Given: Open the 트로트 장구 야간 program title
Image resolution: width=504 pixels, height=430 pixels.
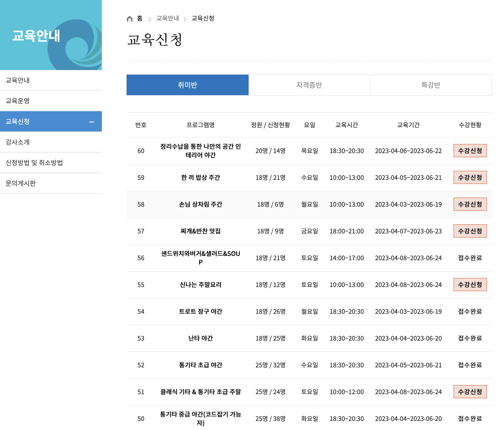Looking at the screenshot, I should point(200,311).
